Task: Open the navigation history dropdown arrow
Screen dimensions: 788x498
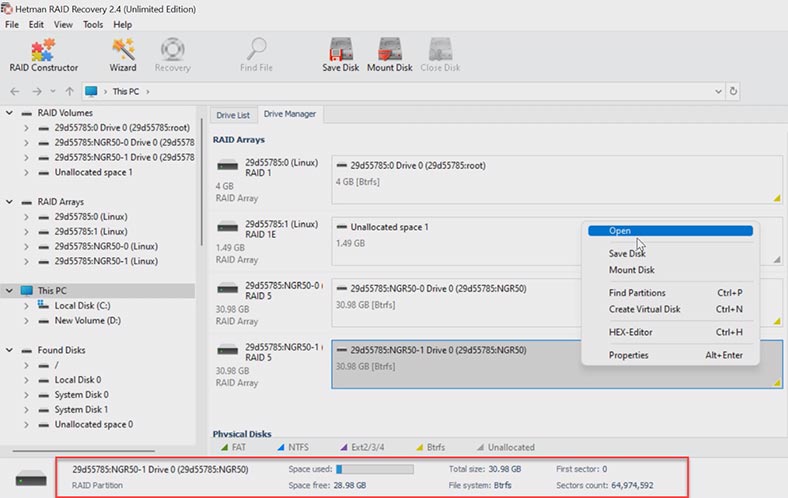Action: tap(53, 91)
